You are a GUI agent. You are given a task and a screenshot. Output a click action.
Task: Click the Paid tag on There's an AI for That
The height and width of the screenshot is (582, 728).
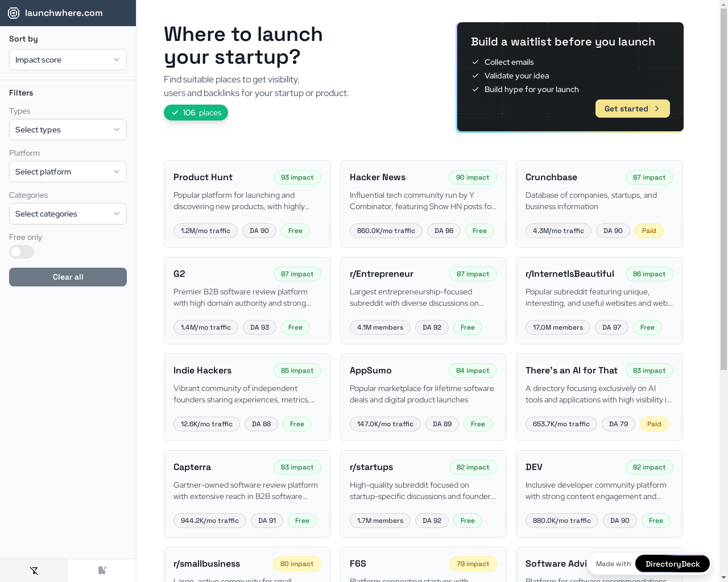pos(654,424)
